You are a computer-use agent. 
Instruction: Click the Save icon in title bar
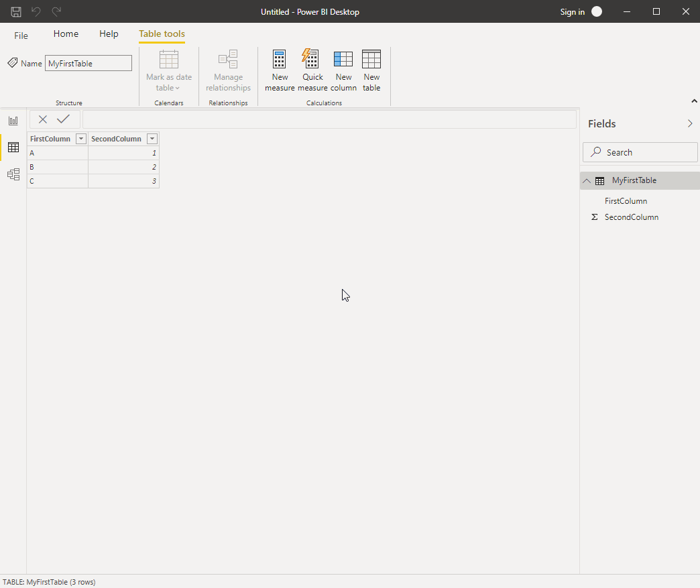16,11
